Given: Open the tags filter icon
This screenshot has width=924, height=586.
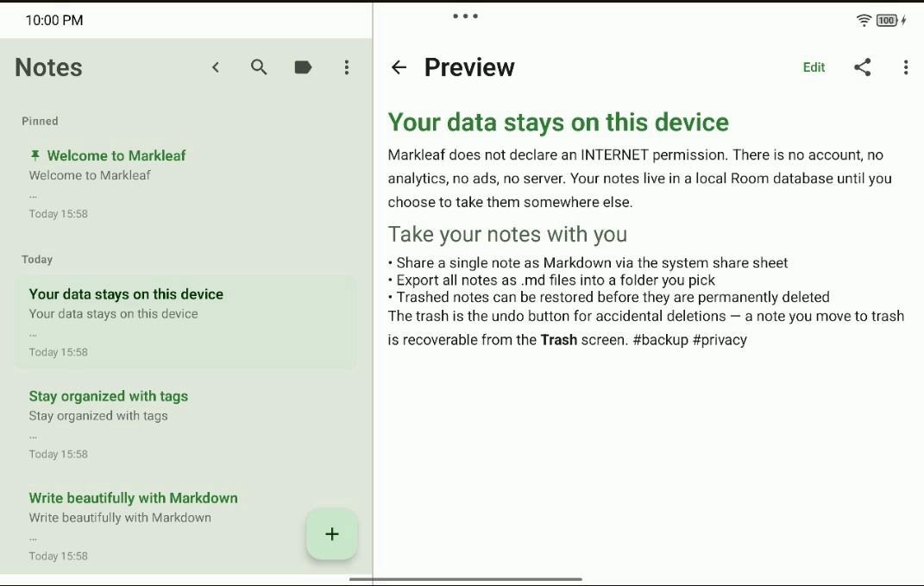Looking at the screenshot, I should pos(303,67).
